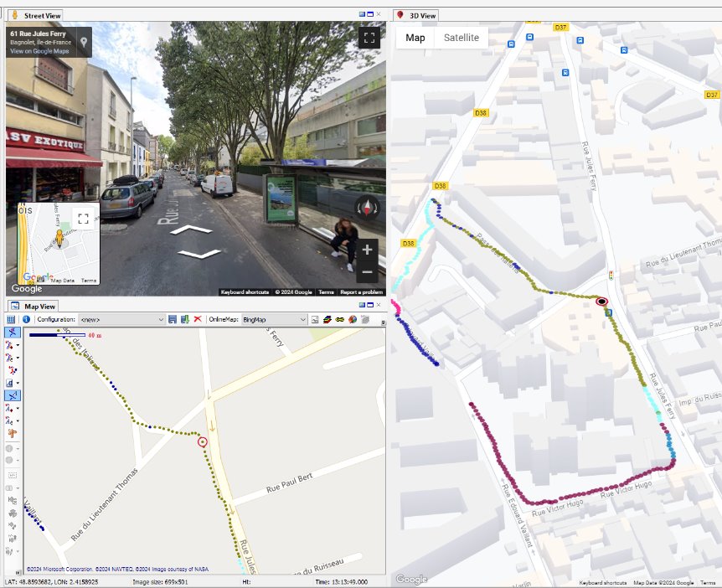Expand dropdown arrow of the Ae icon
Image resolution: width=722 pixels, height=588 pixels.
18,420
